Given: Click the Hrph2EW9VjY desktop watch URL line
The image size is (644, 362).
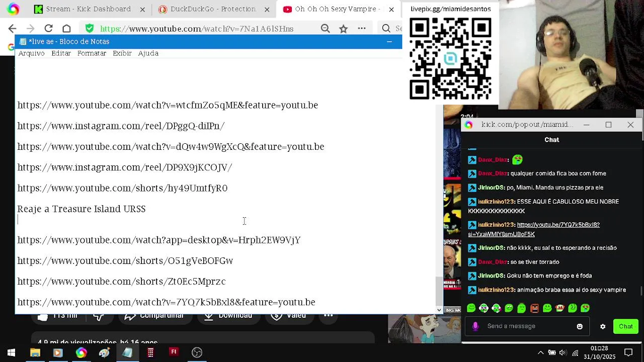Looking at the screenshot, I should point(159,240).
